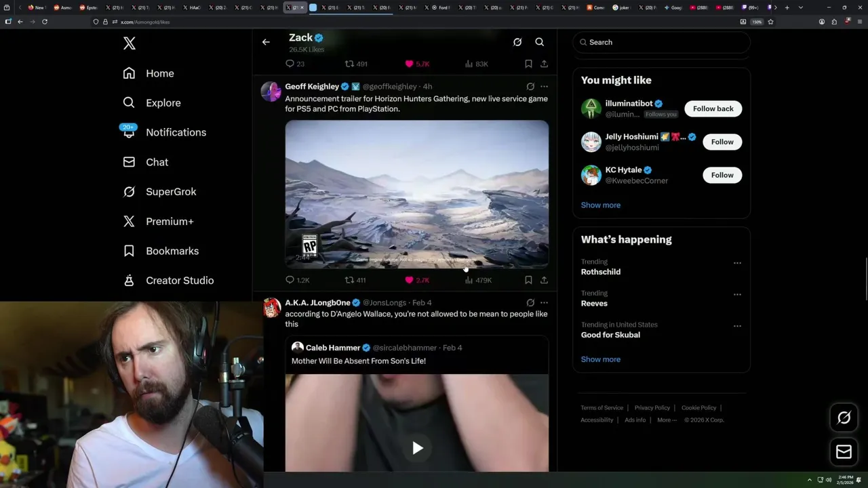Open the Cookie Policy link

click(x=698, y=407)
